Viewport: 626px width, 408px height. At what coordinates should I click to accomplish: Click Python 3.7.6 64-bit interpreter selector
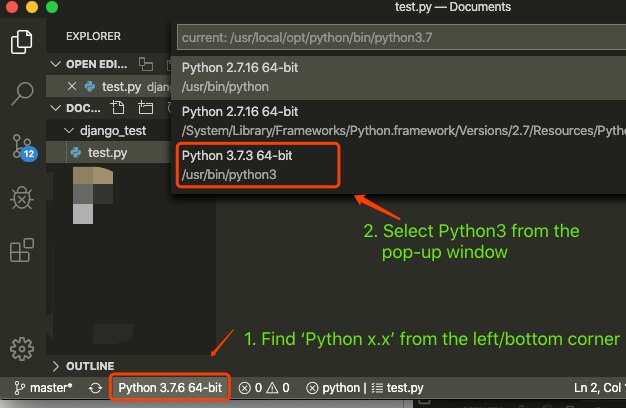coord(170,387)
